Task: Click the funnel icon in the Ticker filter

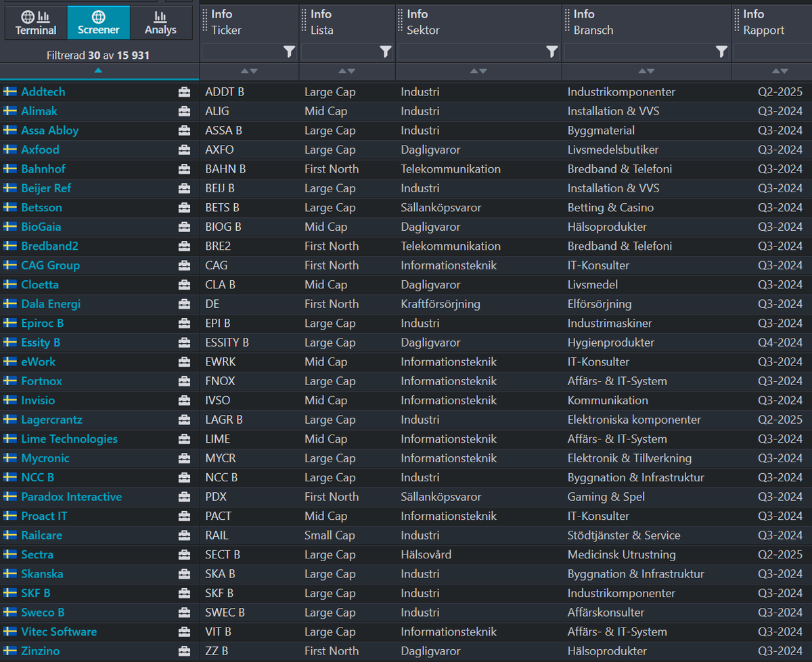Action: tap(289, 52)
